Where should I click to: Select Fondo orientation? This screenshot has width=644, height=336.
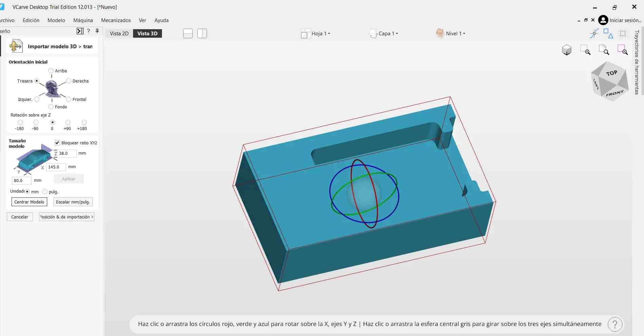coord(51,107)
